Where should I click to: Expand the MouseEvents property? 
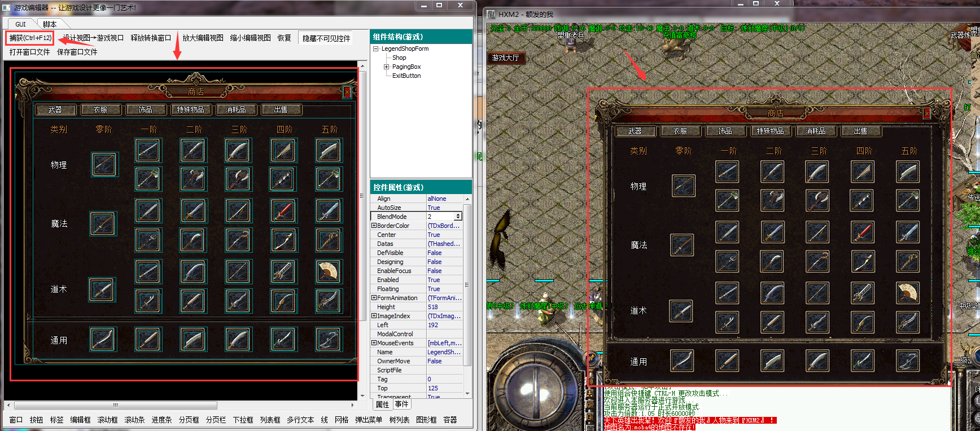(x=374, y=343)
